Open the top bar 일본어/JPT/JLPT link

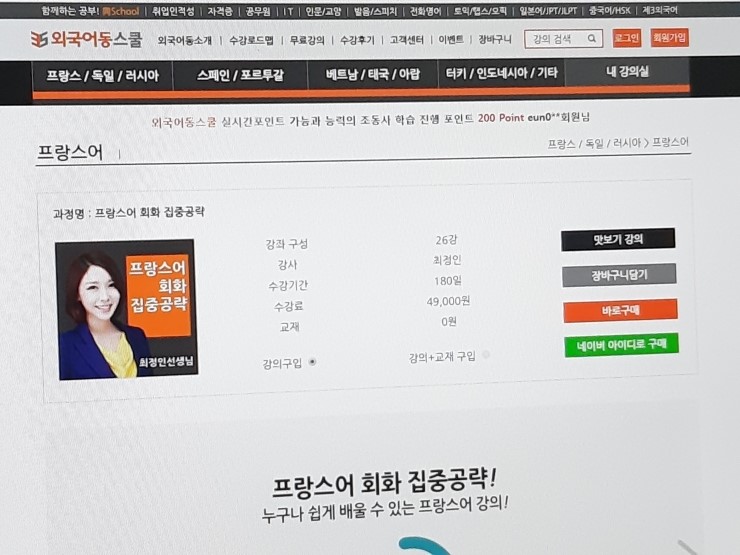click(x=548, y=10)
